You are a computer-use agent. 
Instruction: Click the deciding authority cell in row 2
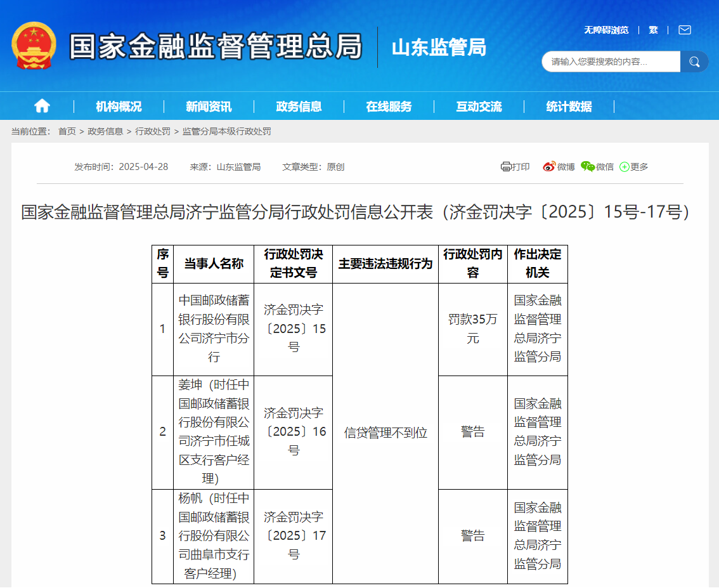[x=538, y=431]
